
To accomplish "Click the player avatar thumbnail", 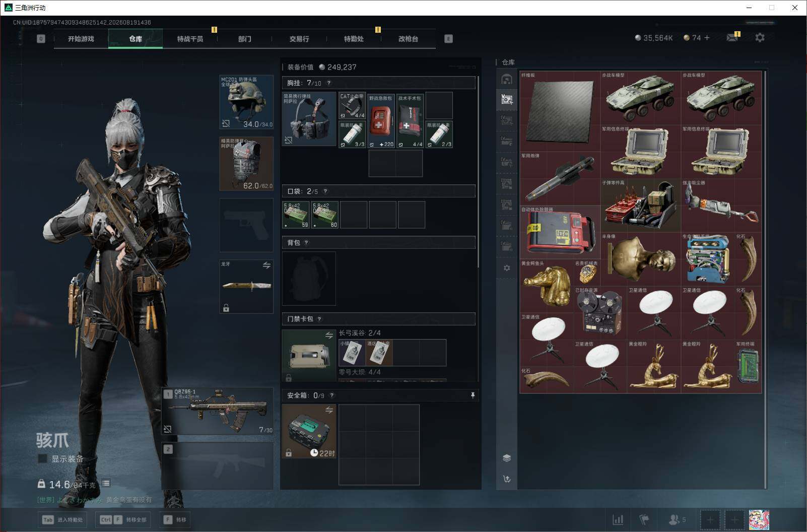I will point(759,519).
